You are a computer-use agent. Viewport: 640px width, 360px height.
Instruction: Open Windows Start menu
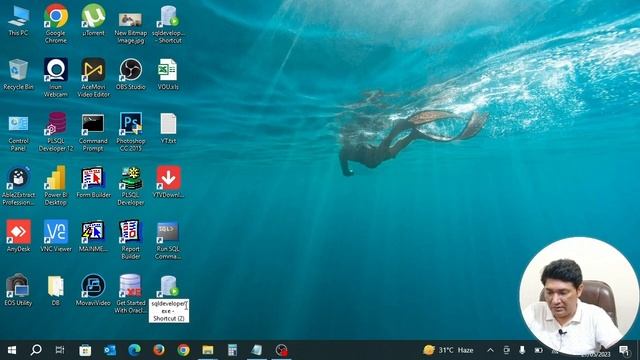click(x=12, y=350)
